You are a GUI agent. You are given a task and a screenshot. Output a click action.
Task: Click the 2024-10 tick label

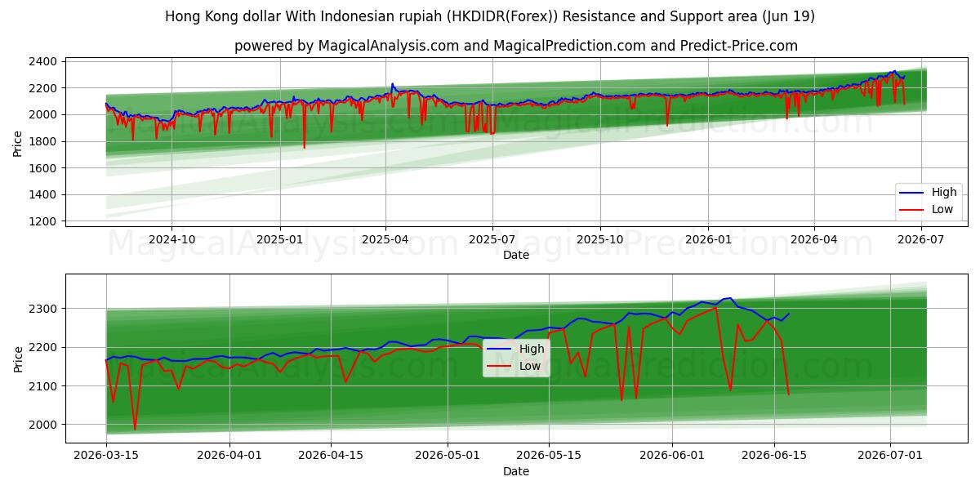[171, 239]
